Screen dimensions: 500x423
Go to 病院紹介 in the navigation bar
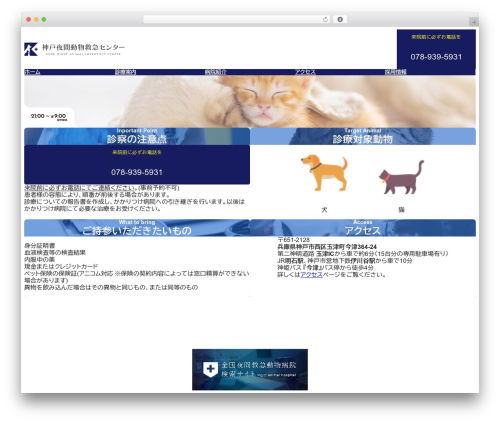[x=215, y=72]
